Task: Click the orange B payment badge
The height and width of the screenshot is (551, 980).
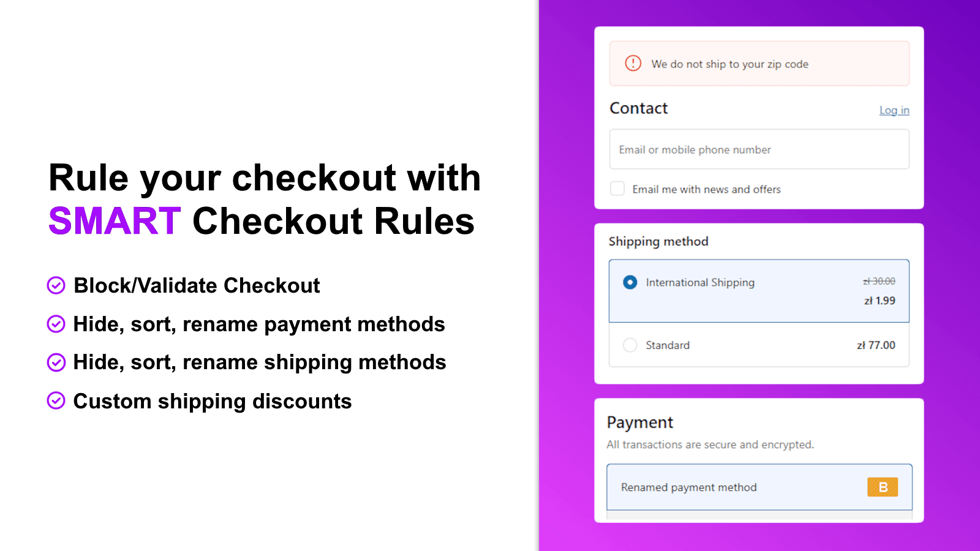Action: click(882, 487)
